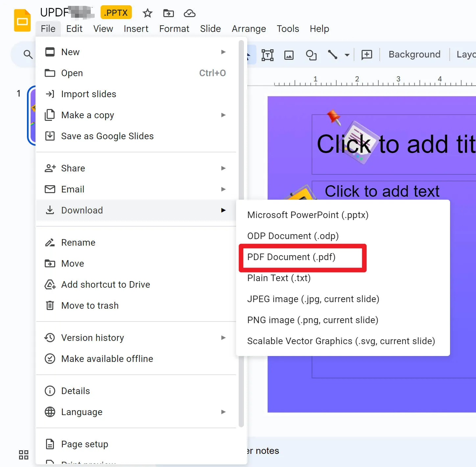Open the Background settings

pos(414,54)
